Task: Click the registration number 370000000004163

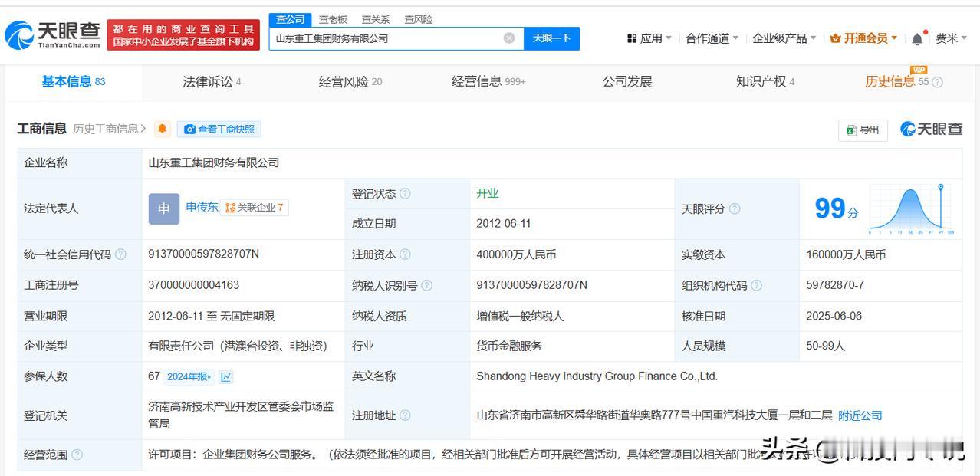Action: 193,284
